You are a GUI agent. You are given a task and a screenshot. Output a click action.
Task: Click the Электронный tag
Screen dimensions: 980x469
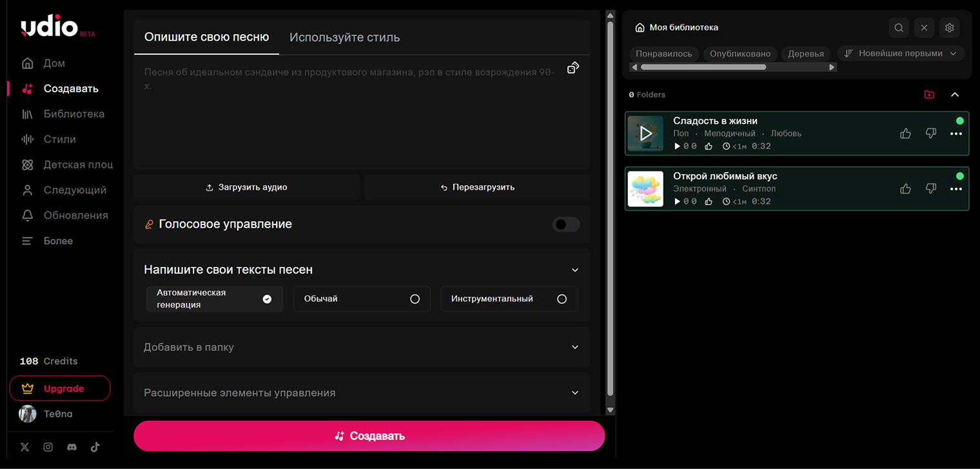700,189
